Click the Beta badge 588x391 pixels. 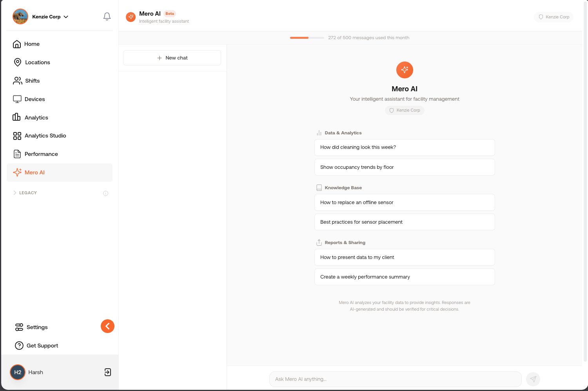click(170, 14)
